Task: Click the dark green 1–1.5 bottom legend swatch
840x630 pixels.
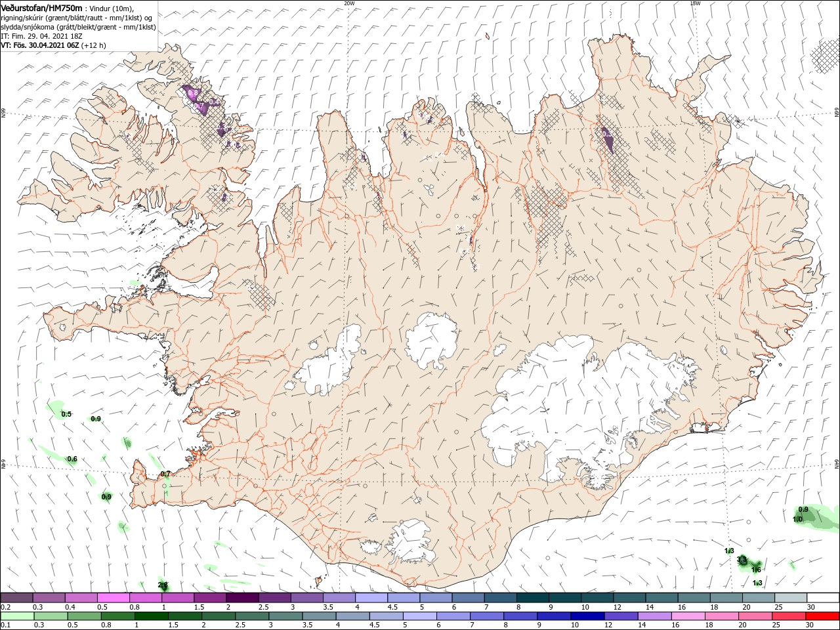Action: pyautogui.click(x=152, y=616)
